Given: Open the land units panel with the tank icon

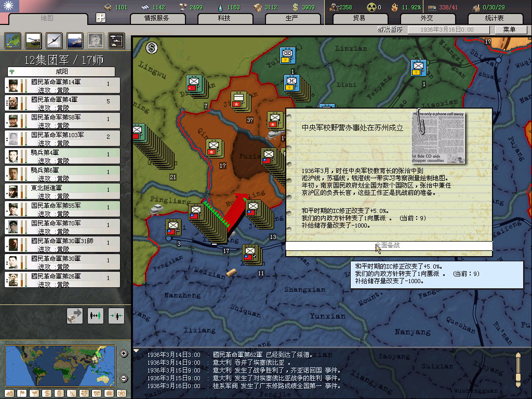Looking at the screenshot, I should 33,41.
